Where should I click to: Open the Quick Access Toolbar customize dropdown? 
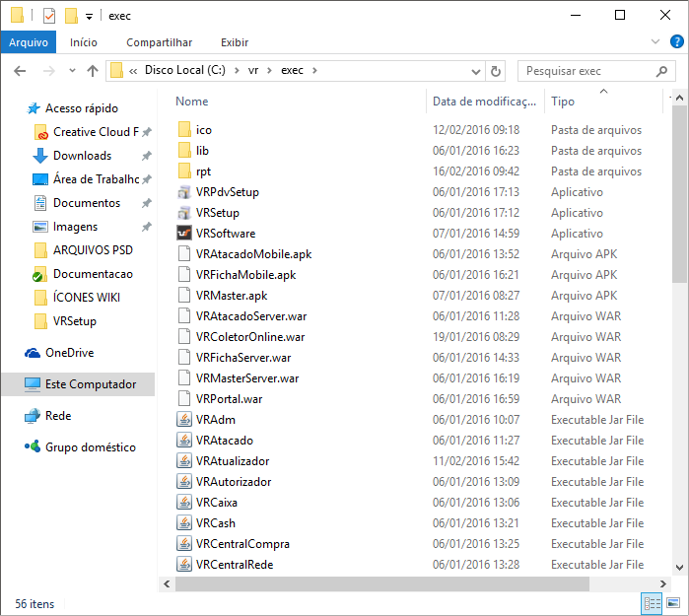point(89,17)
